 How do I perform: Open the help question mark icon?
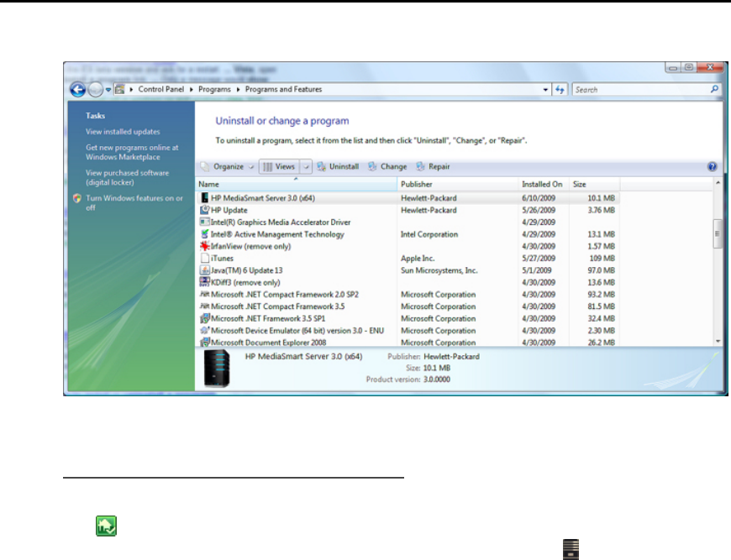click(712, 167)
